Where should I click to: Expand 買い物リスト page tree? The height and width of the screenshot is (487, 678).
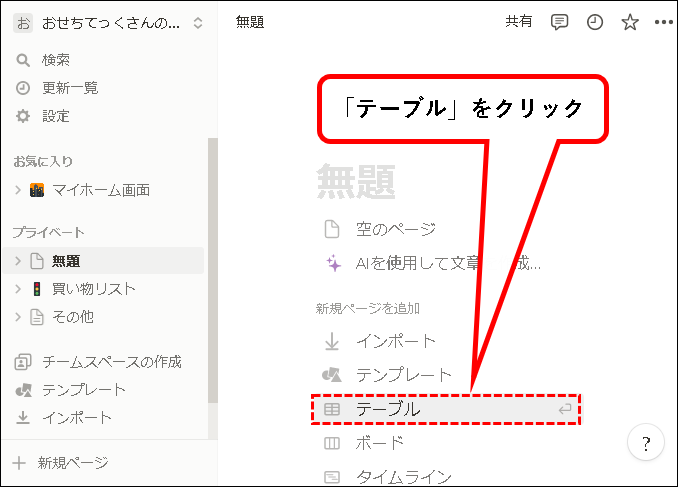point(18,288)
